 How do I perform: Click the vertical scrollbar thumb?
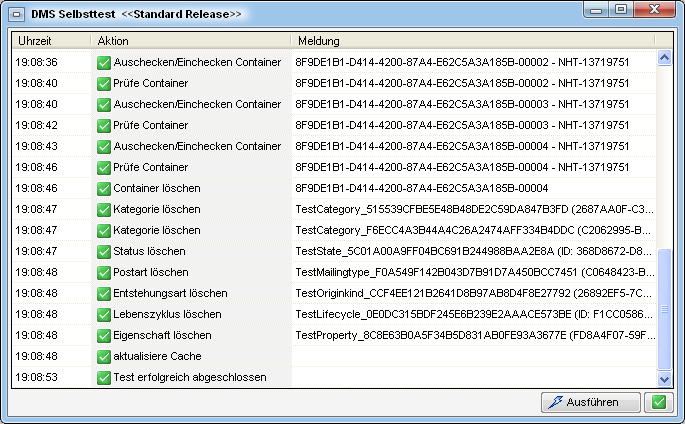[x=663, y=310]
